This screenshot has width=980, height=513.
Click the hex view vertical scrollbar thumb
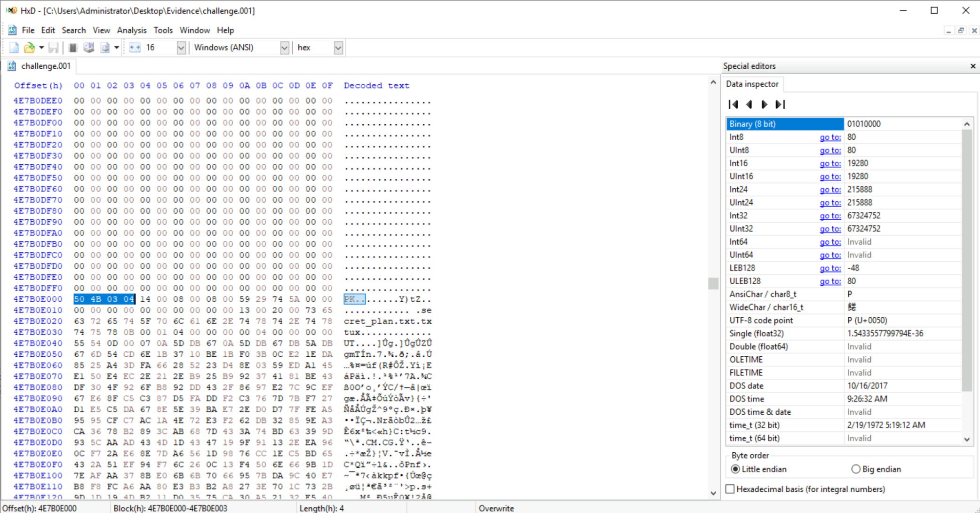coord(713,283)
